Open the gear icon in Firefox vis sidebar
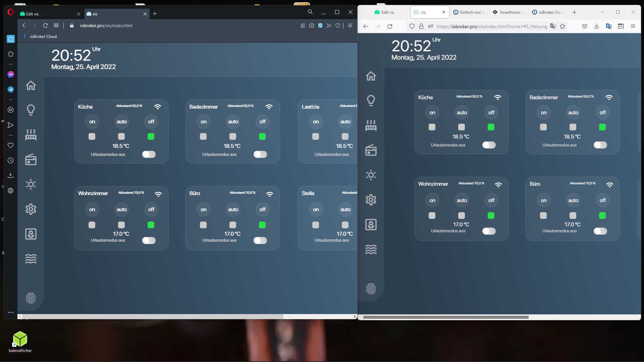644x362 pixels. (x=371, y=199)
